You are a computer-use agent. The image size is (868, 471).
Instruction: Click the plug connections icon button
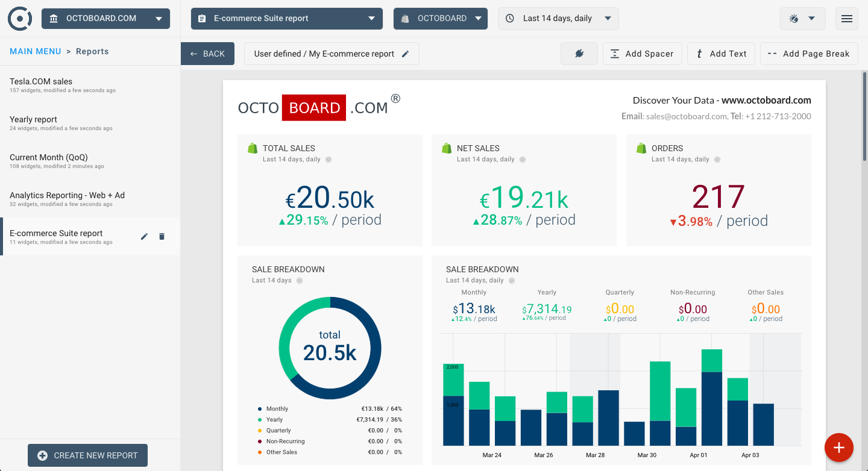[579, 54]
